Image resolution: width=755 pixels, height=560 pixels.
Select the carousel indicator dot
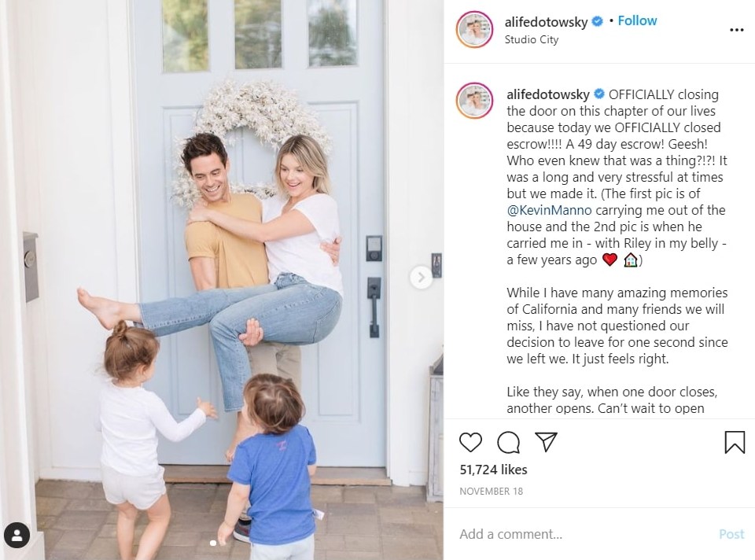pos(213,543)
